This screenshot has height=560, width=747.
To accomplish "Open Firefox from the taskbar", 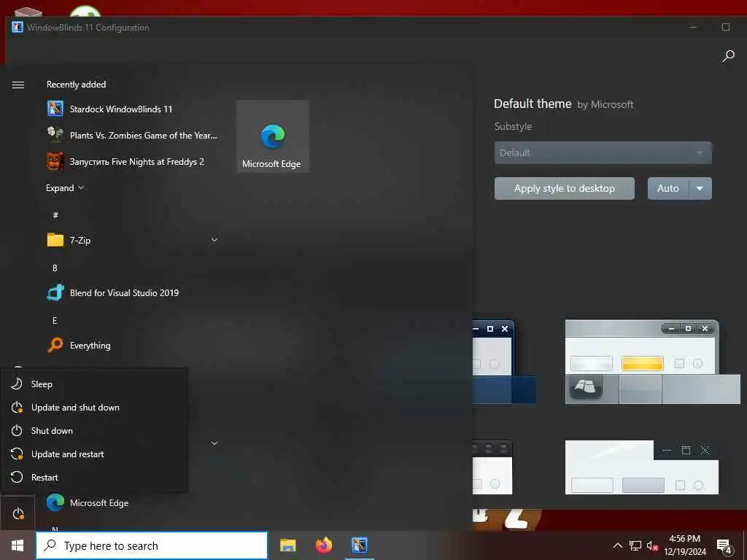I will click(324, 545).
